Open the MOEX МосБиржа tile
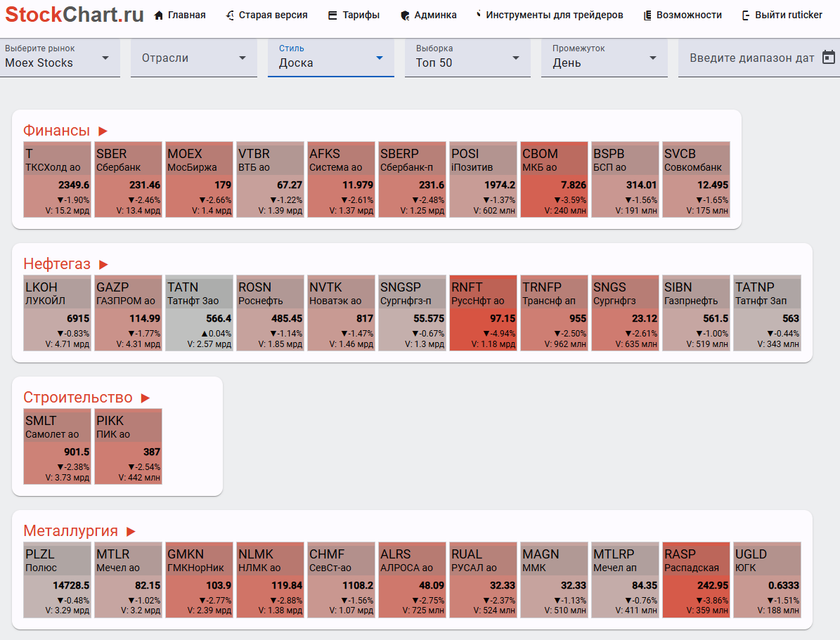This screenshot has width=840, height=640. (200, 179)
